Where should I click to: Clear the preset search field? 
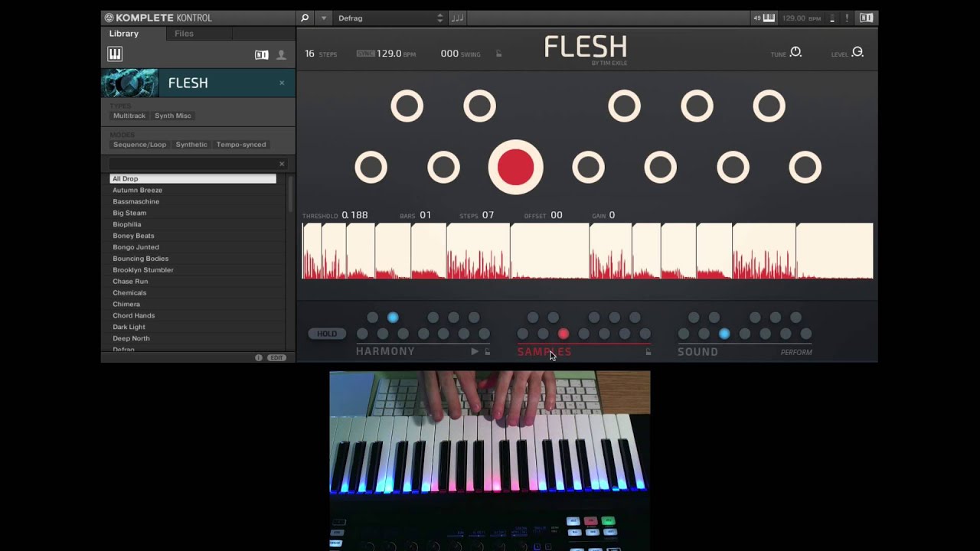coord(282,164)
